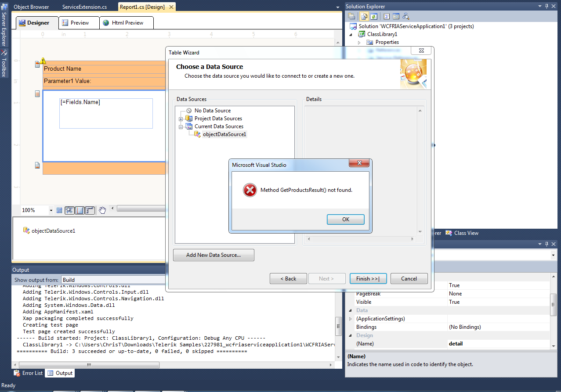This screenshot has width=561, height=392.
Task: Toggle auto-hide pin on Properties panel
Action: [547, 244]
